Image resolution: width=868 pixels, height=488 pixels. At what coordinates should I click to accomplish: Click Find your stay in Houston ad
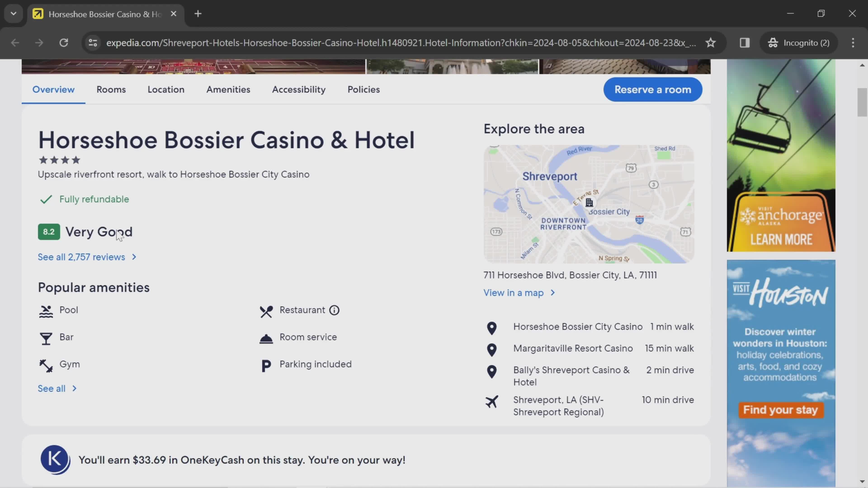pos(781,410)
